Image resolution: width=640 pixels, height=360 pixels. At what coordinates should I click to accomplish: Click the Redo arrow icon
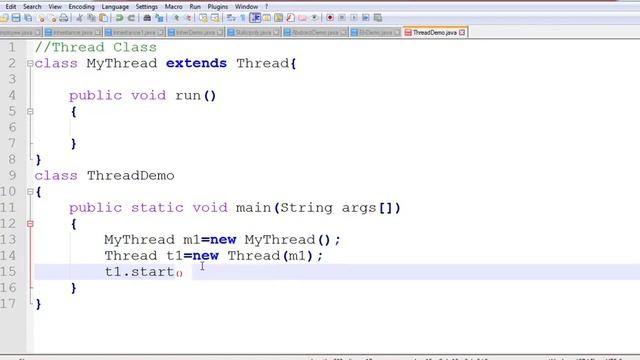coord(131,18)
